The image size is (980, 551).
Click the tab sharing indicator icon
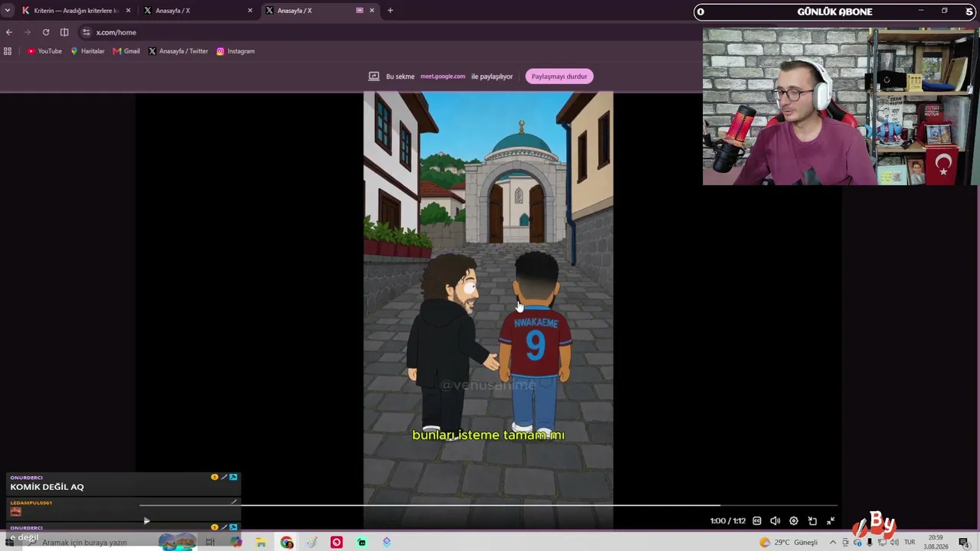(360, 11)
